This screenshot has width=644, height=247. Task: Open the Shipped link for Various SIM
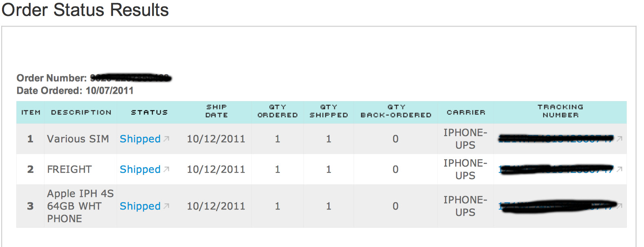tap(140, 139)
